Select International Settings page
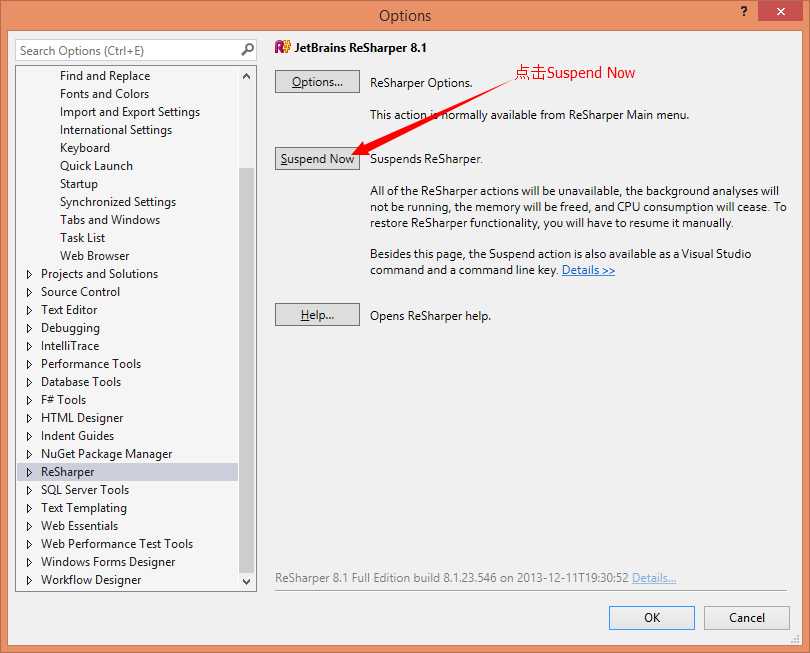 [x=116, y=130]
